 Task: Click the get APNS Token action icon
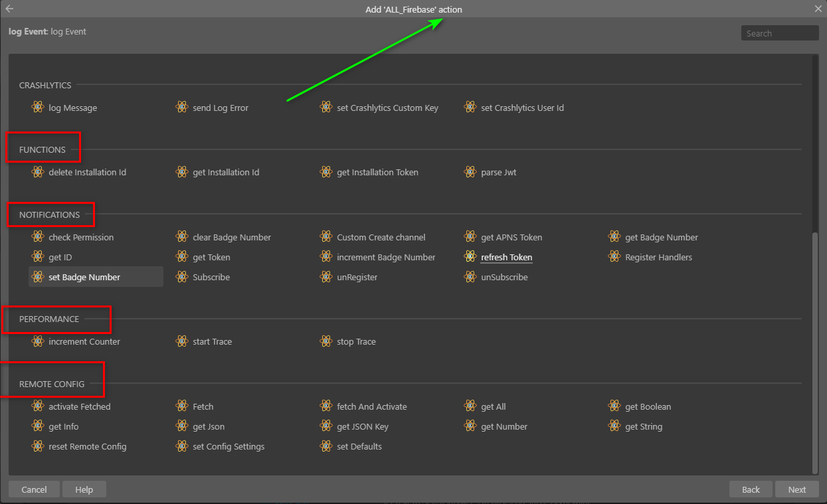[470, 236]
